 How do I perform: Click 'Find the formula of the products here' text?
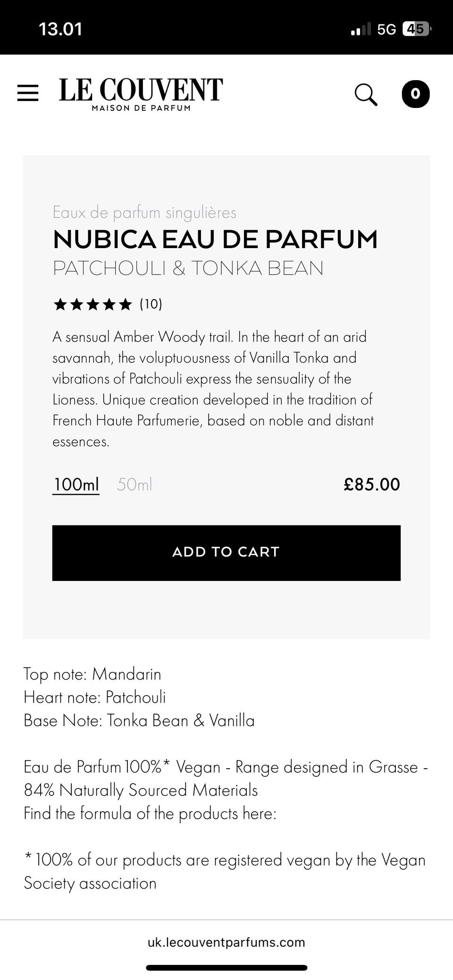(x=150, y=814)
